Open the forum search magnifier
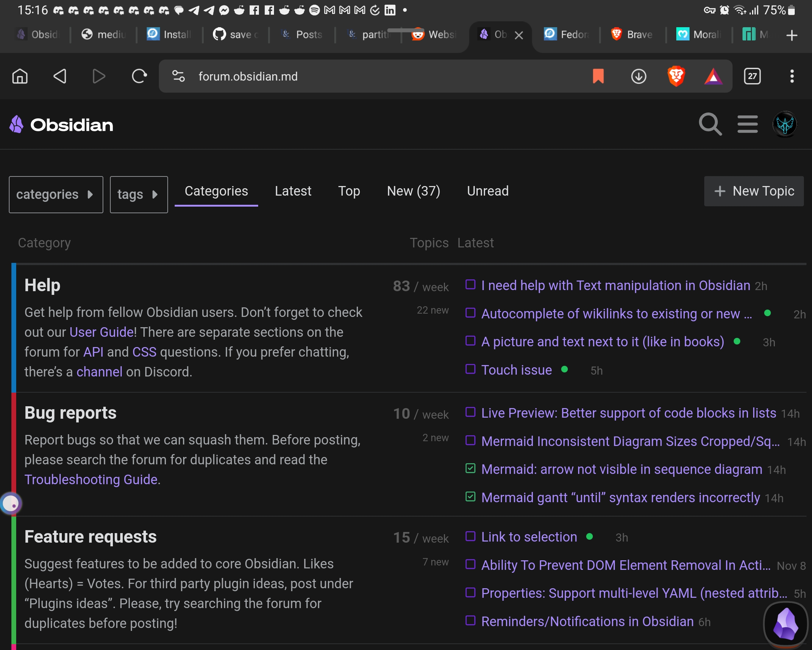 710,124
